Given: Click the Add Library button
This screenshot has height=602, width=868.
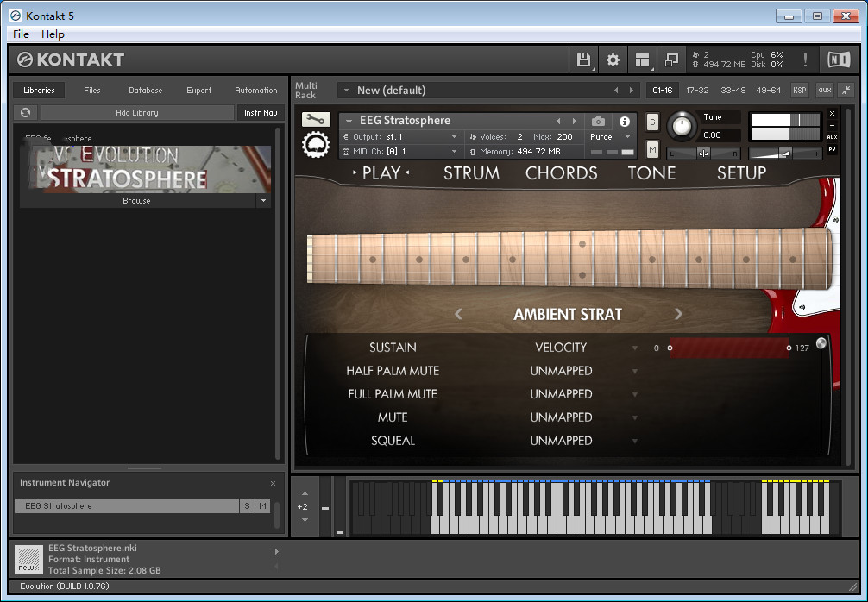Looking at the screenshot, I should [137, 112].
